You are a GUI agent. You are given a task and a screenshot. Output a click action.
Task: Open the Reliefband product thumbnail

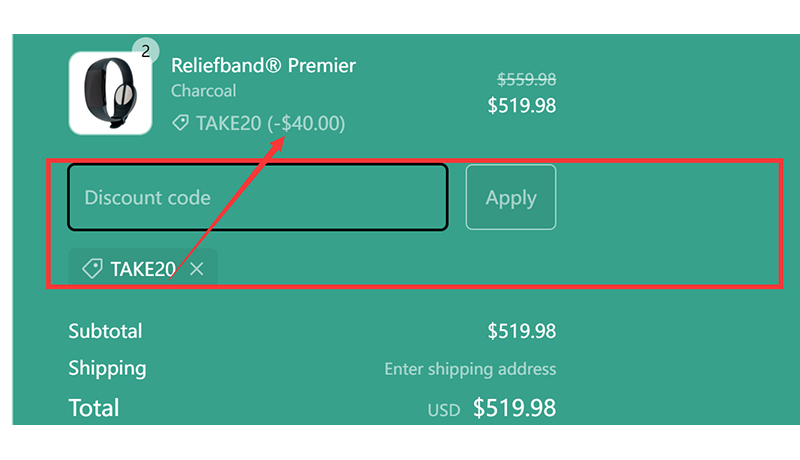tap(110, 93)
